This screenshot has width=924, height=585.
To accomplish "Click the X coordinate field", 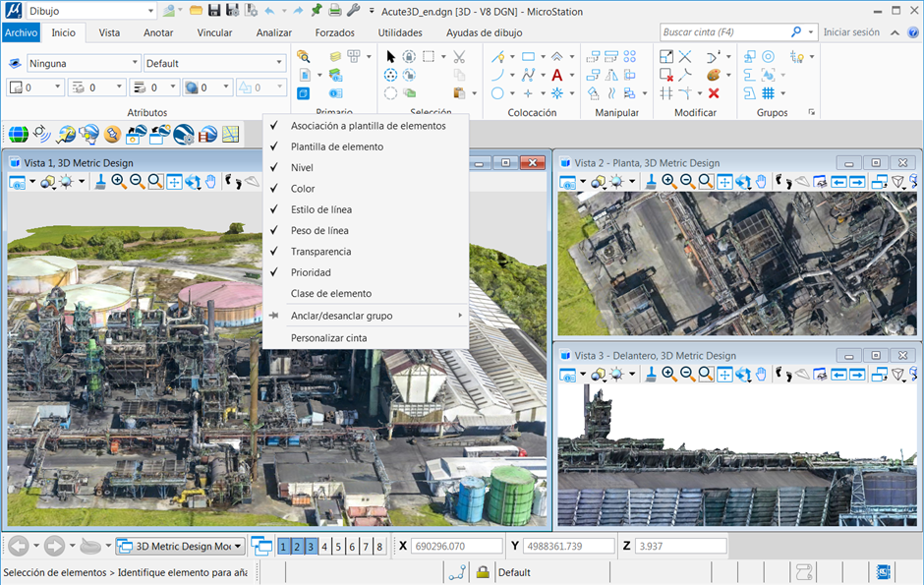I will [457, 546].
